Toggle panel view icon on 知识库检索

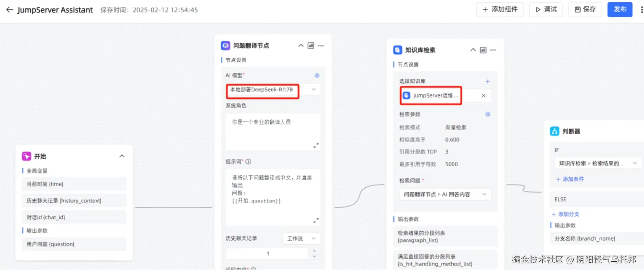(483, 50)
